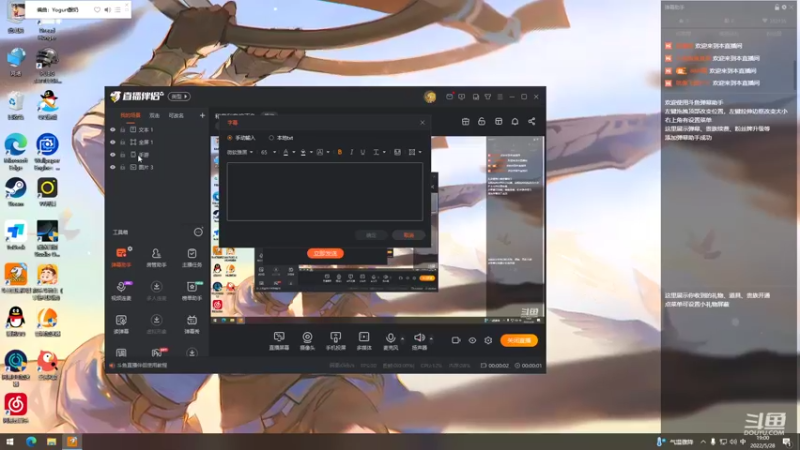
Task: Click the unlock padlock icon above preview
Action: (x=482, y=121)
